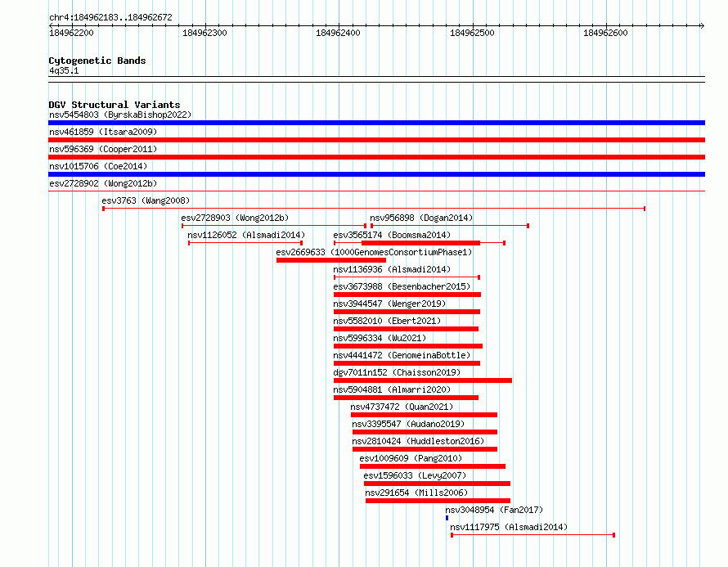Click the chr4:184962183..184962672 region text
Viewport: 728px width, 567px height.
110,17
